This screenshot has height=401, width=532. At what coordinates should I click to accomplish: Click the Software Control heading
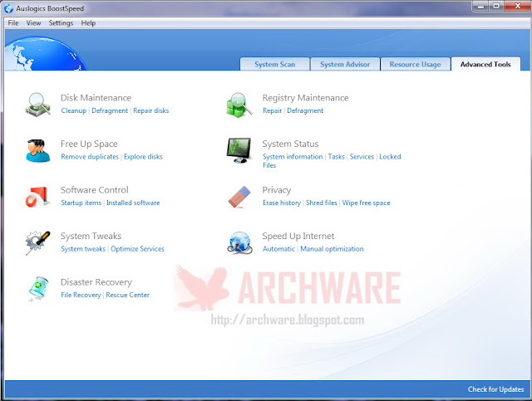94,190
